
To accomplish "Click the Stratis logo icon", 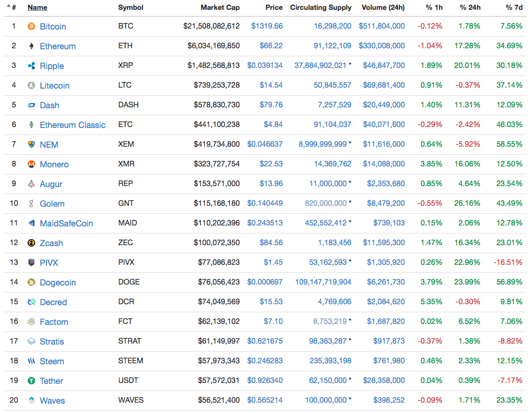I will (x=31, y=341).
